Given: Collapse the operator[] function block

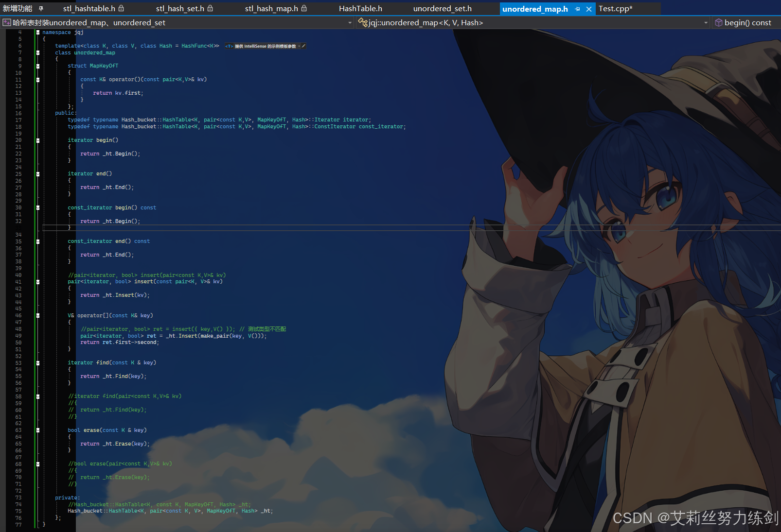Looking at the screenshot, I should (38, 315).
